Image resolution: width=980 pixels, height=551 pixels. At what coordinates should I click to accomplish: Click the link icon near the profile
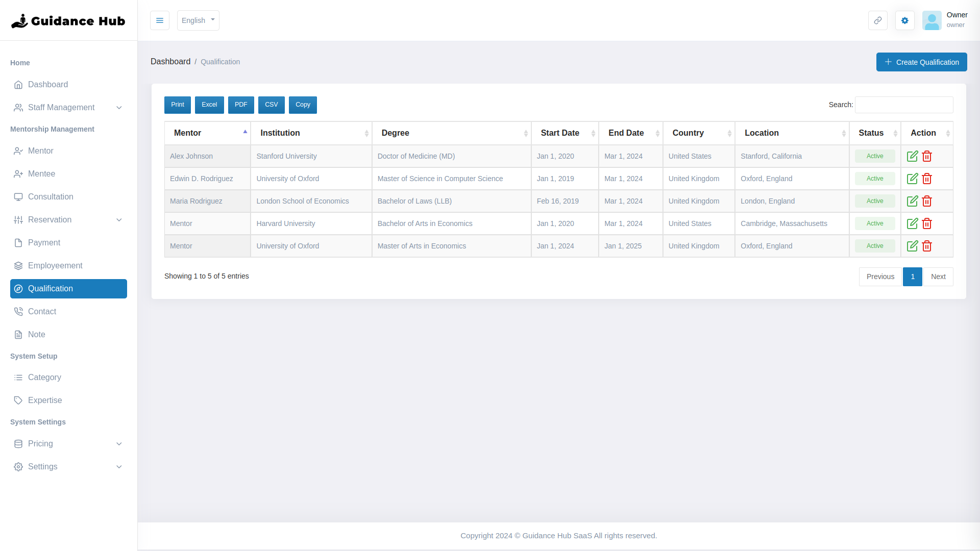pos(877,20)
